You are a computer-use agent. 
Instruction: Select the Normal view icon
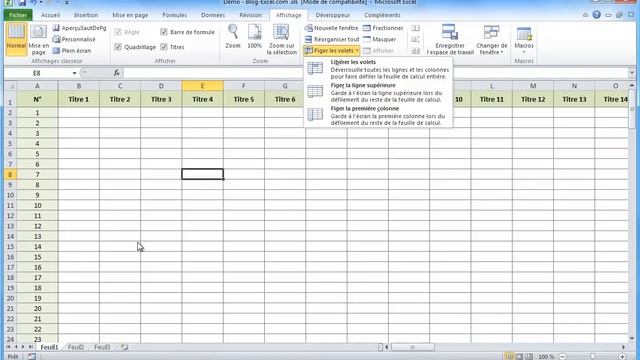pyautogui.click(x=16, y=39)
